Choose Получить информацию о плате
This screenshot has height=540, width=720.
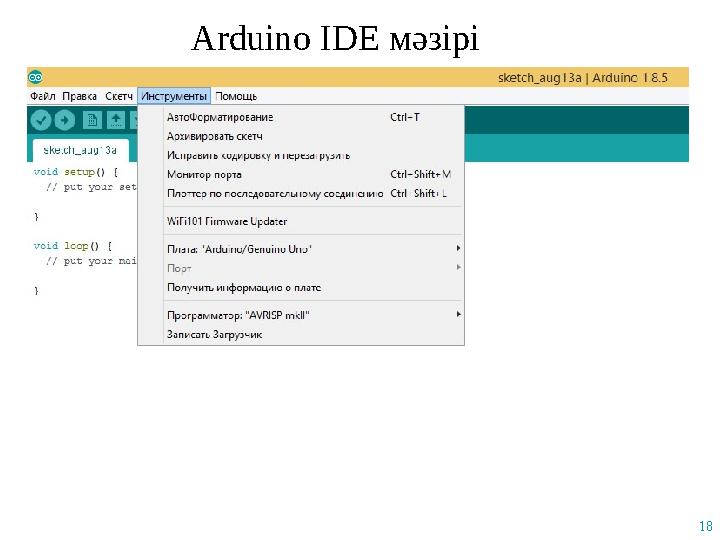[301, 288]
